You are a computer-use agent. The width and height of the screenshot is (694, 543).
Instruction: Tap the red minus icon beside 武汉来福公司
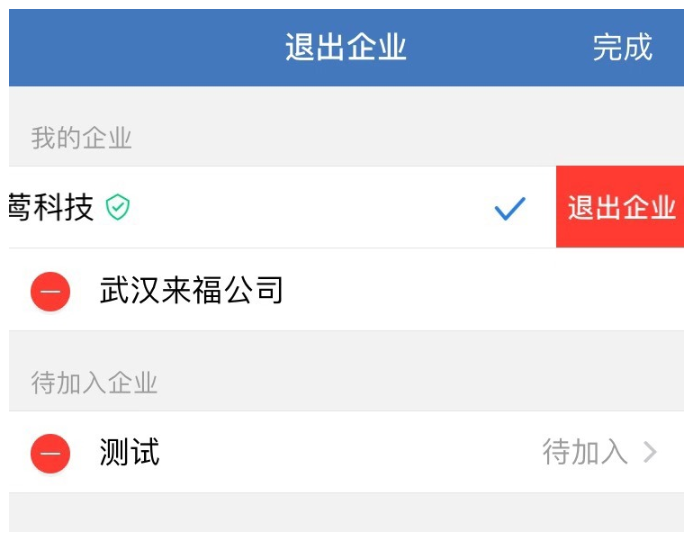pos(50,292)
